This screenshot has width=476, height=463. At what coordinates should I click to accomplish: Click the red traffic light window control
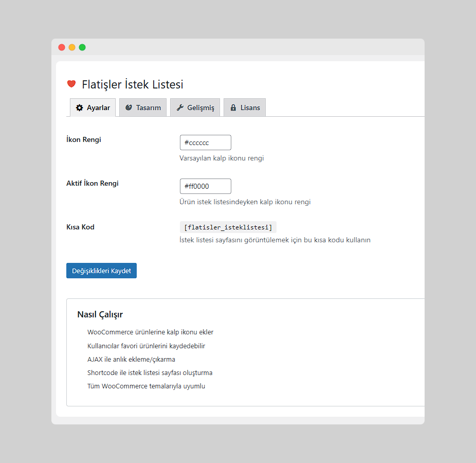click(61, 47)
